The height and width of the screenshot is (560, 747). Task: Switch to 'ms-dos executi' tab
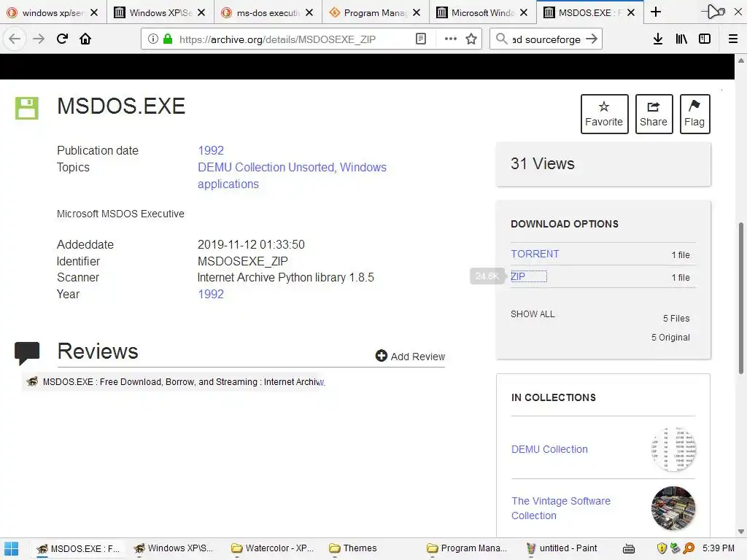(268, 13)
